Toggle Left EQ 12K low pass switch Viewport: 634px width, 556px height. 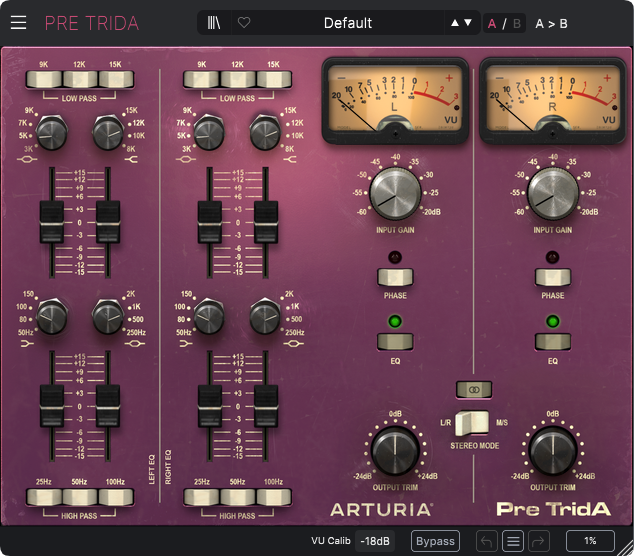tap(80, 79)
